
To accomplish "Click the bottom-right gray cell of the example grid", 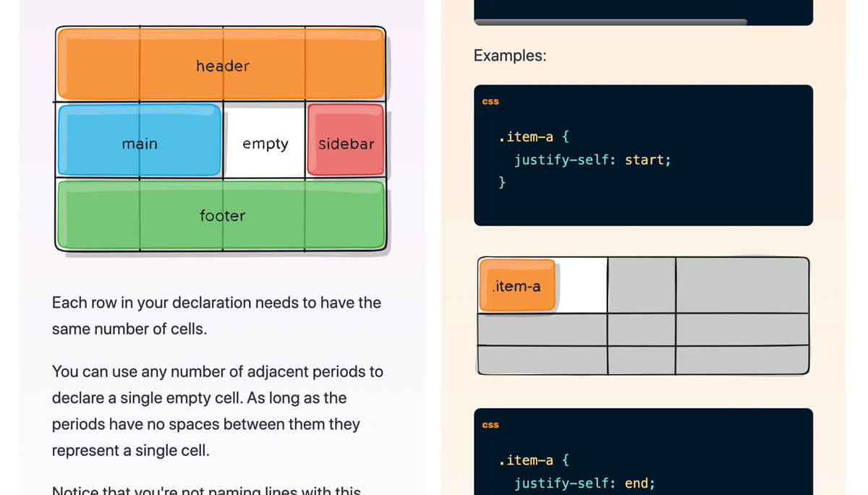I will coord(741,360).
